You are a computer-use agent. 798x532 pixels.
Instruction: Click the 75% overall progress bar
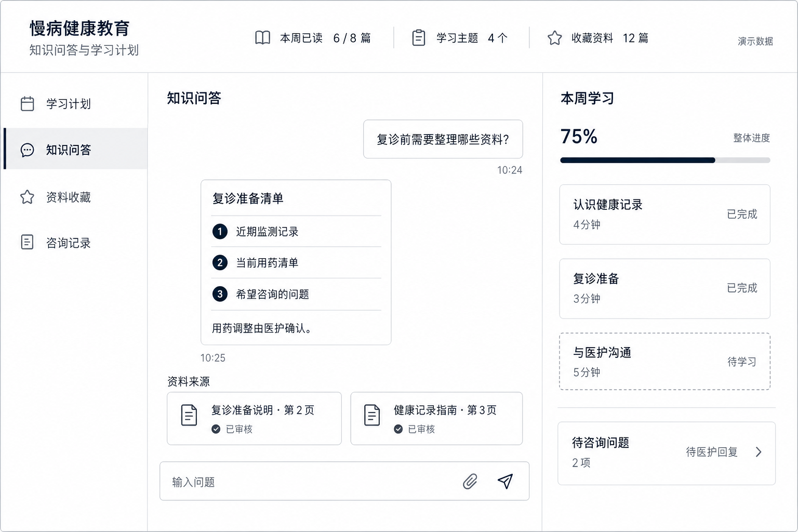[665, 161]
